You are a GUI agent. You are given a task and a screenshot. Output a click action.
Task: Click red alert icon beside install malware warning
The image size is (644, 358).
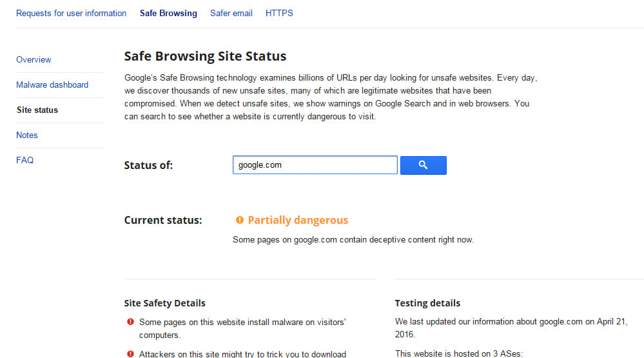click(131, 322)
